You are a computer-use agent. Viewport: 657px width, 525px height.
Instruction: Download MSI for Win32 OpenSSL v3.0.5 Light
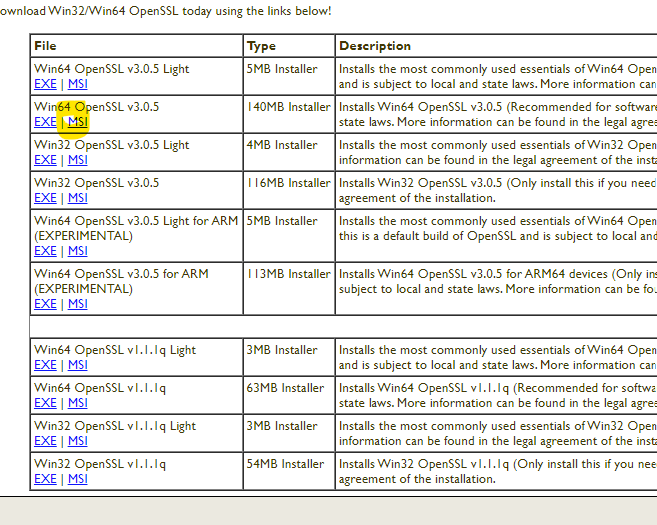(78, 160)
